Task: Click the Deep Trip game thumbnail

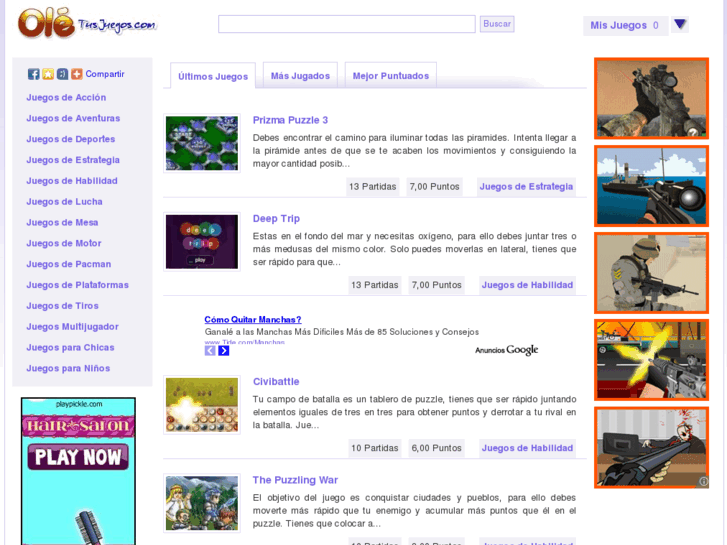Action: point(202,242)
